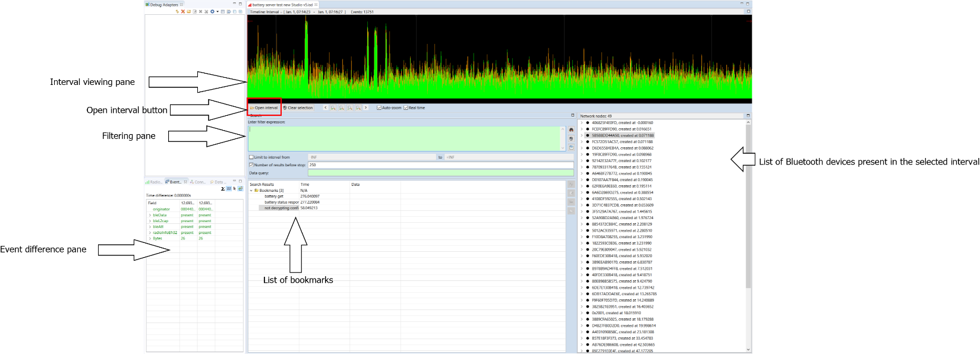
Task: Click the sigma summary icon in Event panel
Action: [x=223, y=189]
